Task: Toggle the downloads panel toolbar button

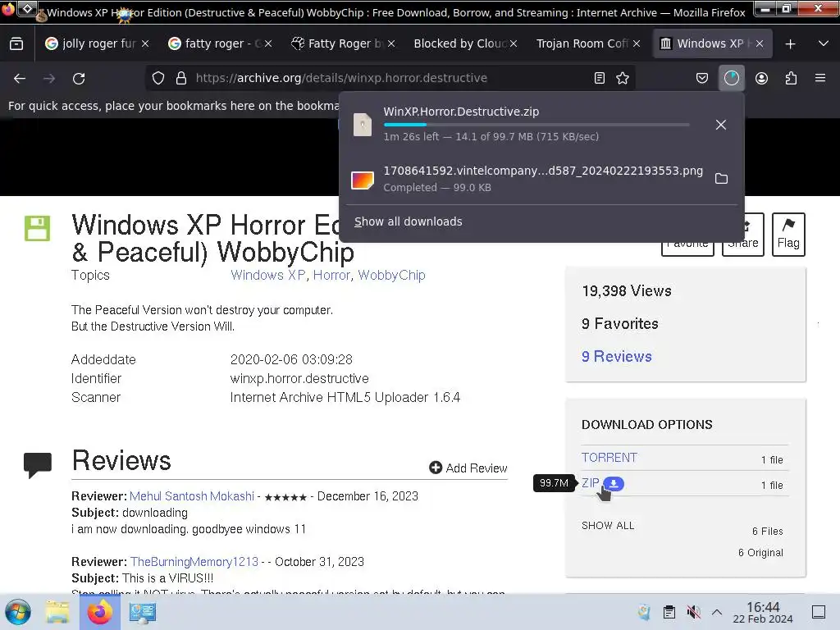Action: (731, 78)
